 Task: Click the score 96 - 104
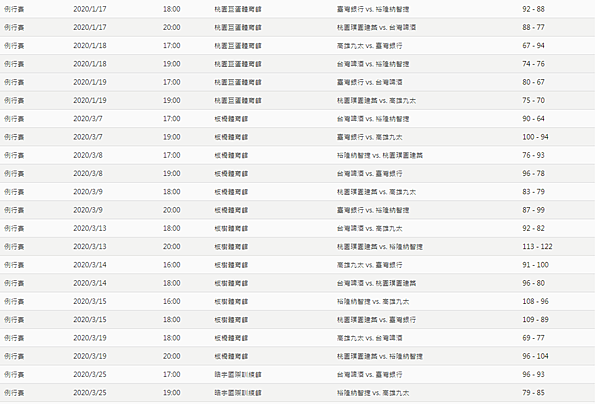click(x=535, y=356)
